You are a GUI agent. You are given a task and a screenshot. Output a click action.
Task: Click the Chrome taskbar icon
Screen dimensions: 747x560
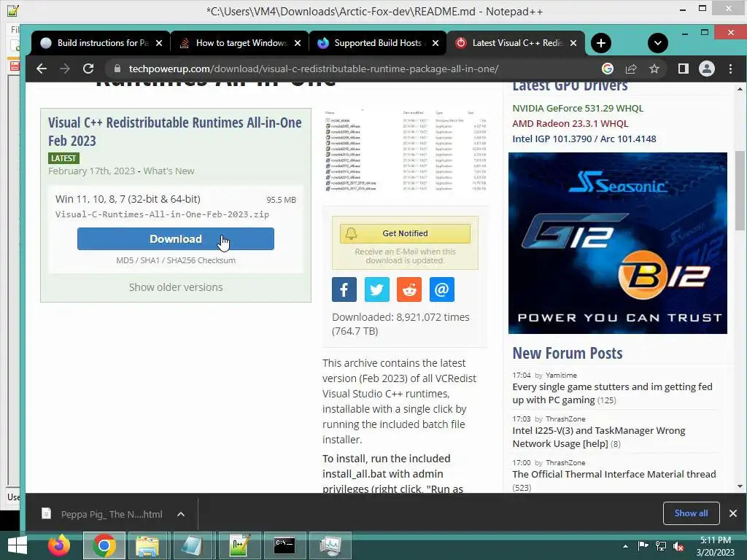(x=104, y=545)
